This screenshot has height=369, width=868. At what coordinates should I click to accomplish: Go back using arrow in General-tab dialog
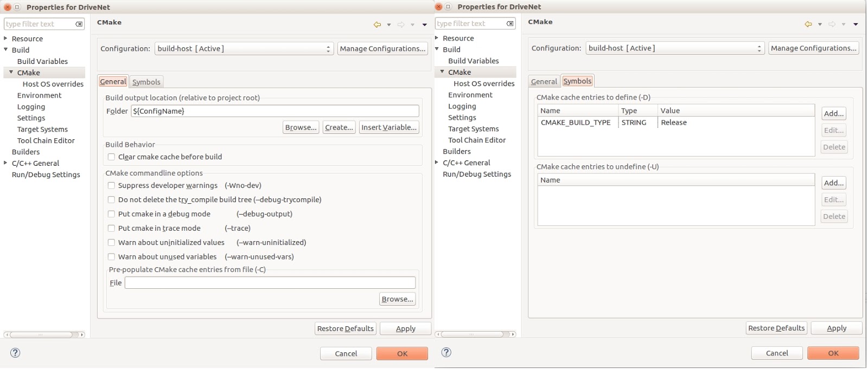(377, 24)
